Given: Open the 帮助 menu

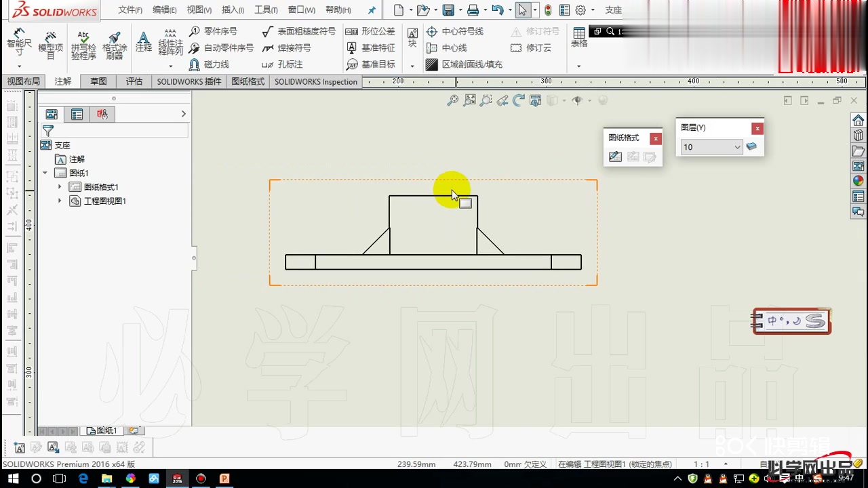Looking at the screenshot, I should (338, 10).
